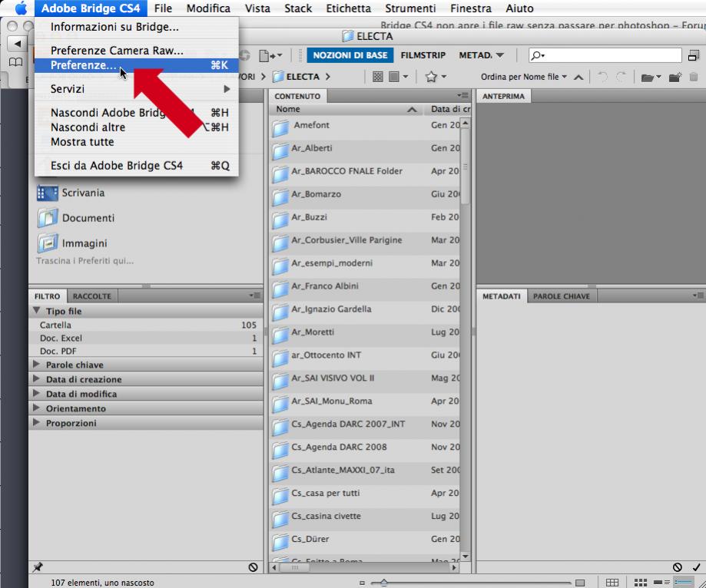Expand the Data di modifica filter
Screen dimensions: 706x588
click(36, 393)
